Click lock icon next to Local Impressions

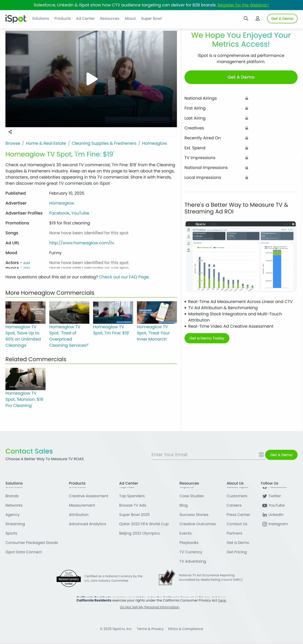tap(247, 178)
